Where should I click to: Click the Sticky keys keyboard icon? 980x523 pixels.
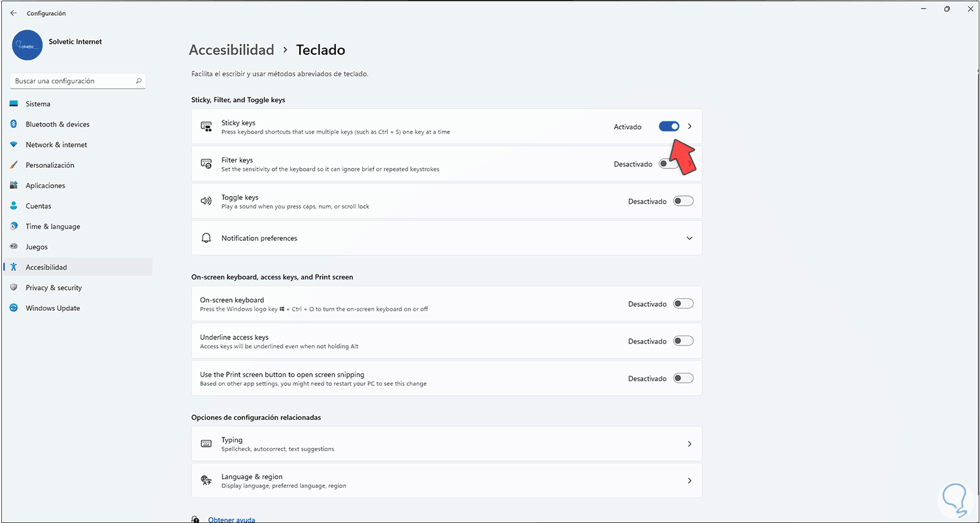point(206,127)
